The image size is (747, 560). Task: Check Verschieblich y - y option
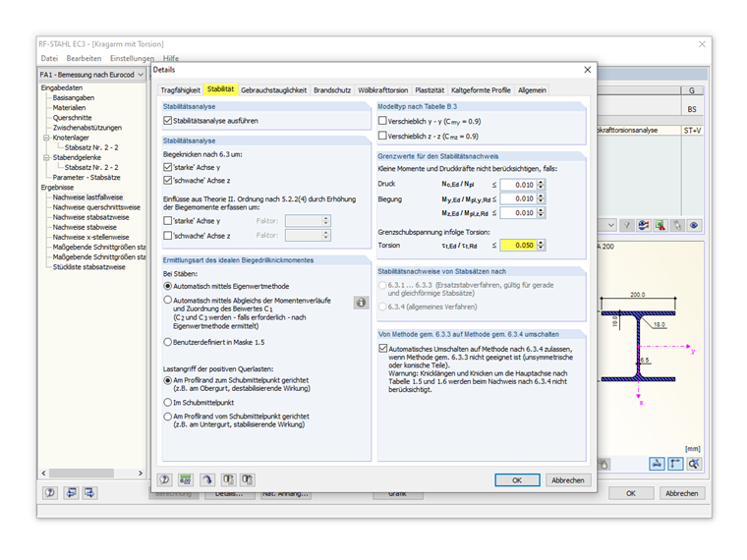[x=382, y=121]
